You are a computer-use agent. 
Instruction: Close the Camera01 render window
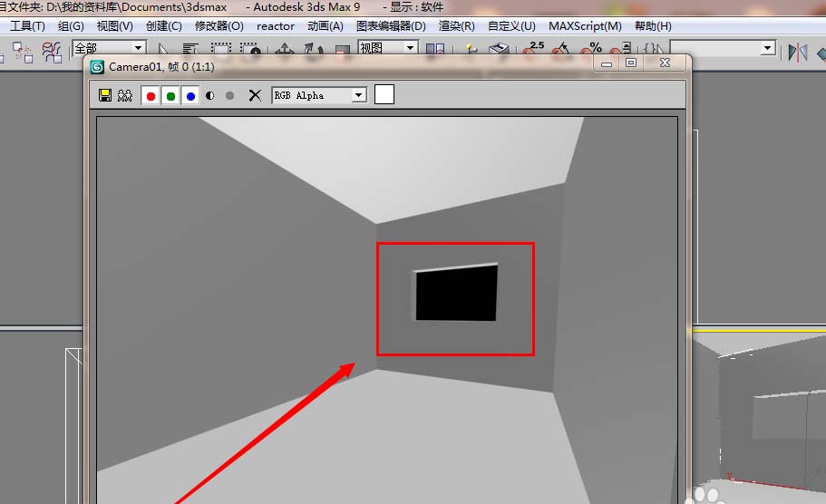click(x=665, y=63)
